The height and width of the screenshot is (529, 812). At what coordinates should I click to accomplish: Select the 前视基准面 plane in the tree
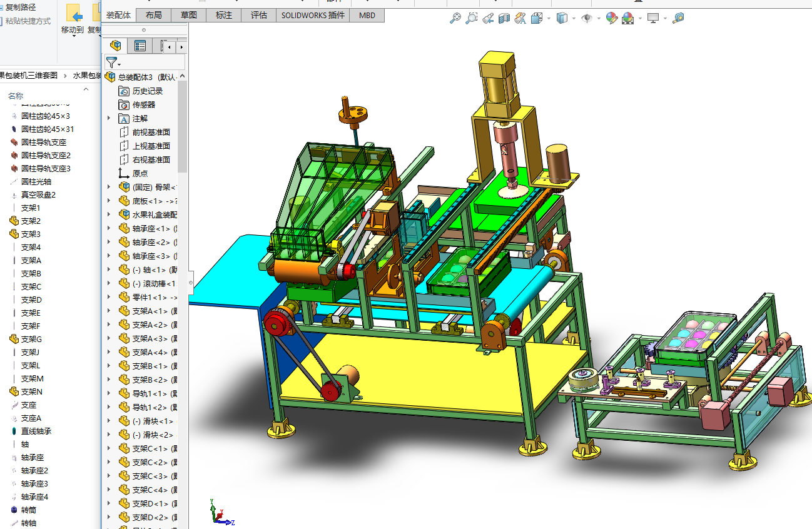(151, 132)
